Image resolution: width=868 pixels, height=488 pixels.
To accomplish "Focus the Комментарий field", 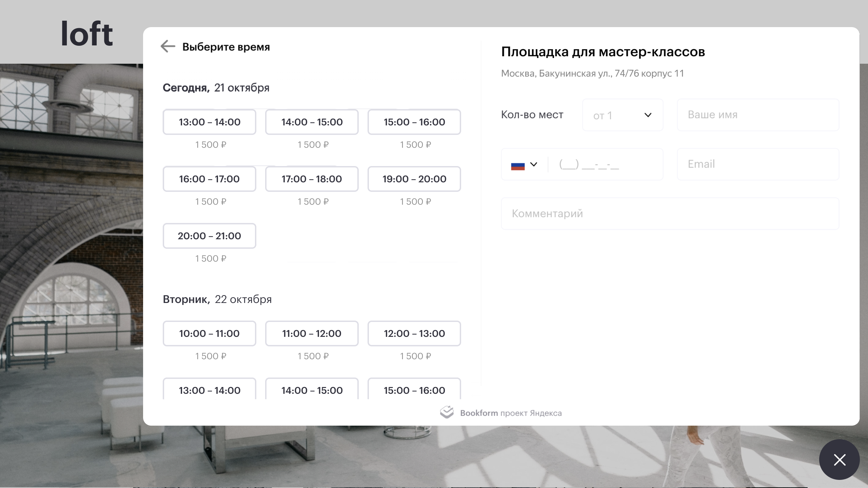I will pyautogui.click(x=670, y=214).
